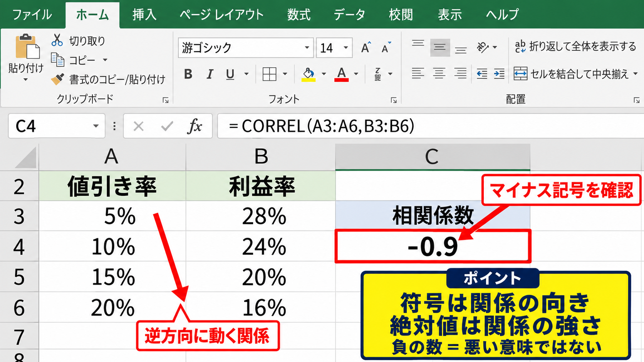Click the phonetic guide (ruby) icon
This screenshot has height=362, width=644.
click(378, 74)
